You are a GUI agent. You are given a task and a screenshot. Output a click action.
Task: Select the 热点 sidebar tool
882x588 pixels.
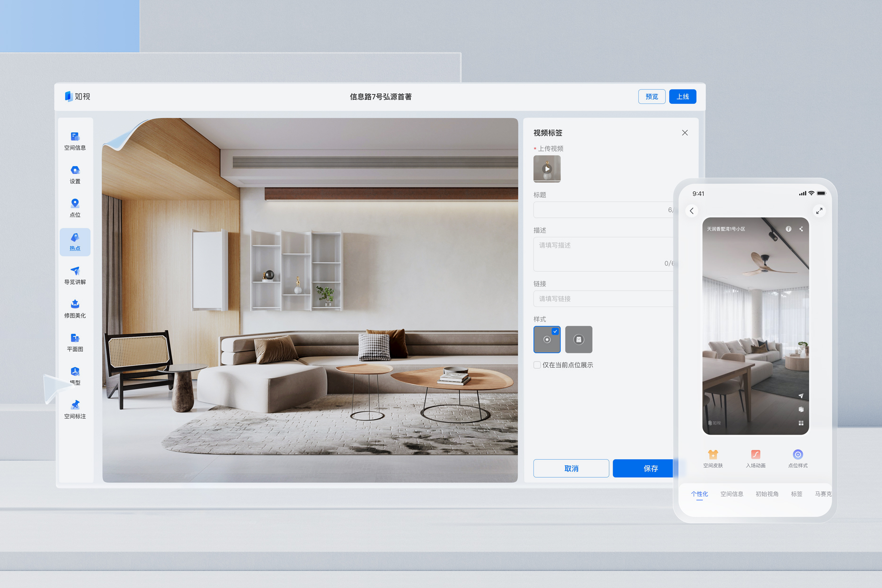[75, 242]
